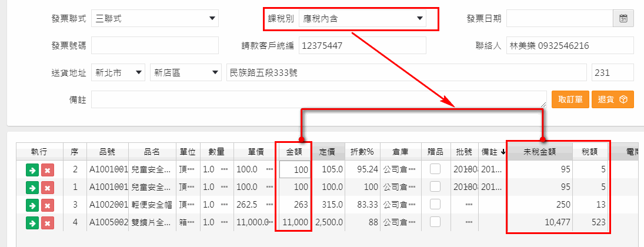Click the 未稅金額 column header
Screen dimensions: 644x247
coord(540,152)
